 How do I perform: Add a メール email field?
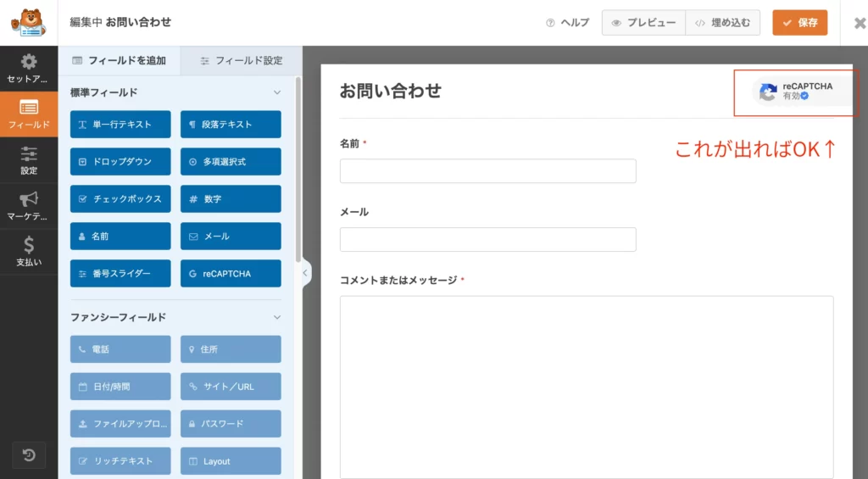coord(231,237)
